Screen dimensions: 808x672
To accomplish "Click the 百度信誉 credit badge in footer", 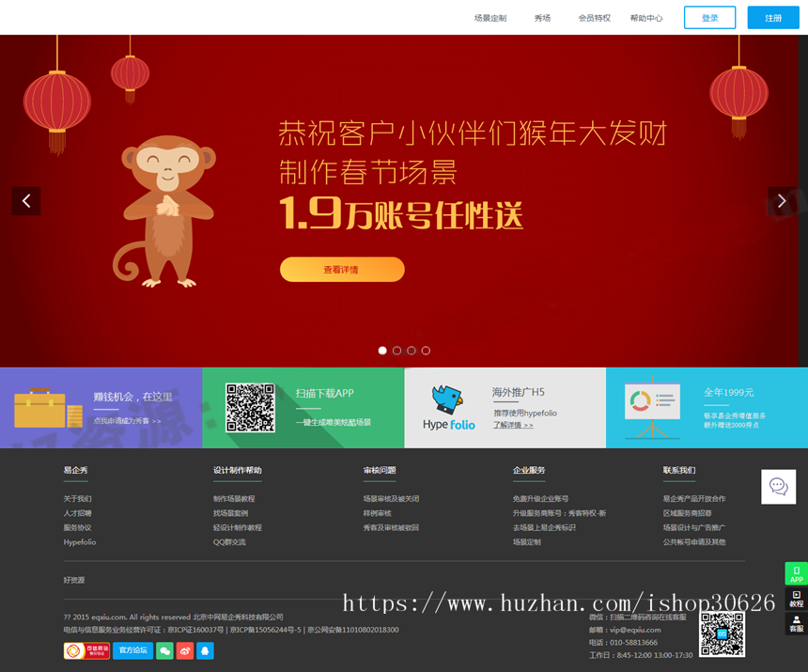I will pos(87,650).
